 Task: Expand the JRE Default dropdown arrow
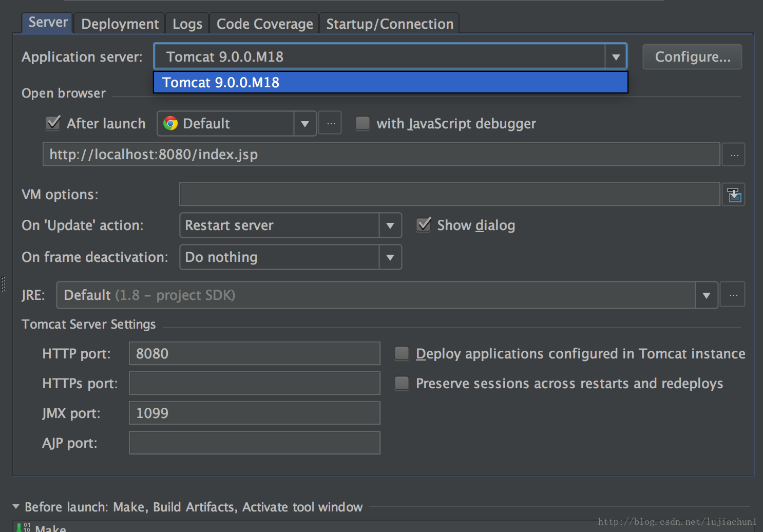click(x=707, y=295)
